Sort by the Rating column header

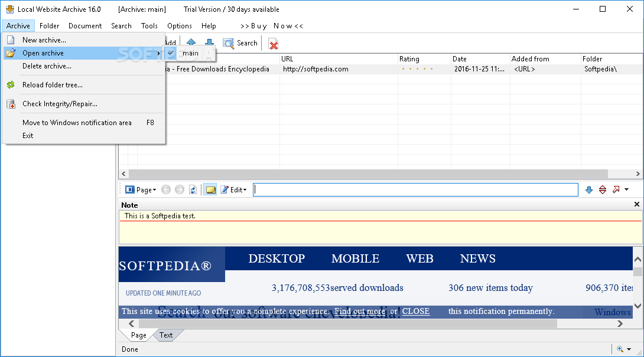tap(424, 59)
